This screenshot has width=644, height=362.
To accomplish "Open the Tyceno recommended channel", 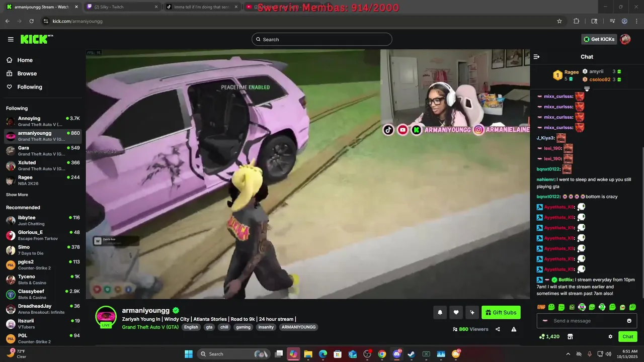I will 43,280.
